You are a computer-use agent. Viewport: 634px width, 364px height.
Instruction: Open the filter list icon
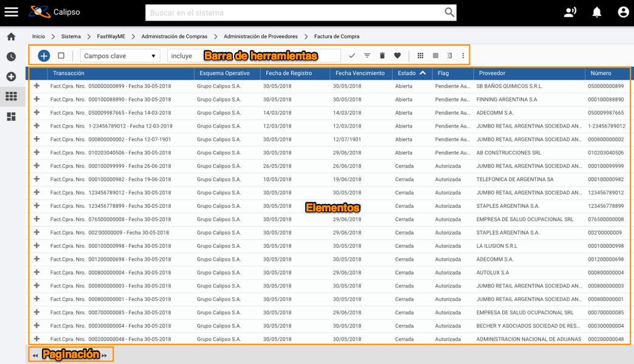click(x=367, y=56)
